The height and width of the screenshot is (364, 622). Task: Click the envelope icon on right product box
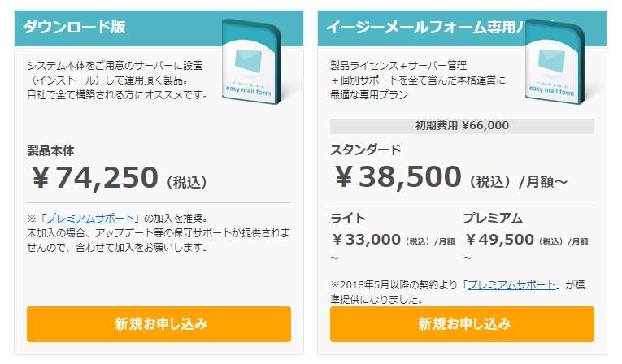[551, 61]
